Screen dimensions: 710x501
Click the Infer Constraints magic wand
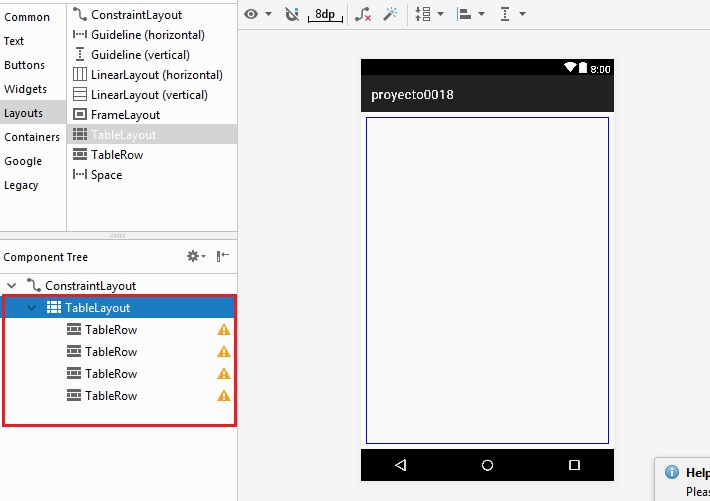pyautogui.click(x=391, y=14)
